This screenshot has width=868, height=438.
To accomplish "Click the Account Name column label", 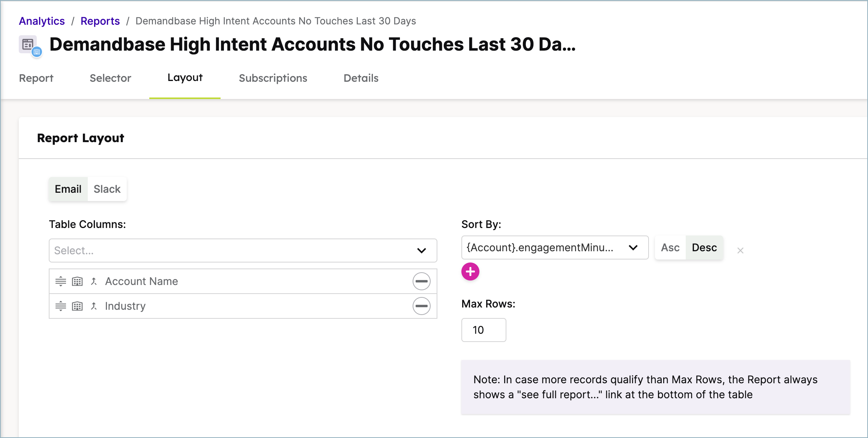I will pyautogui.click(x=141, y=281).
